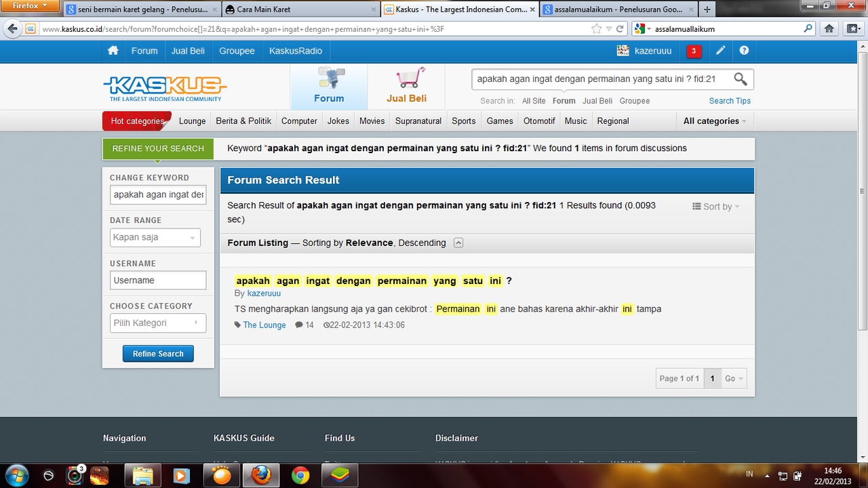Open file explorer folder in taskbar

tap(143, 475)
